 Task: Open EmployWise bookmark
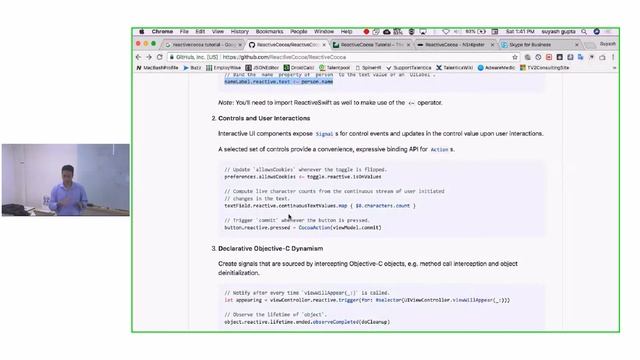(224, 68)
